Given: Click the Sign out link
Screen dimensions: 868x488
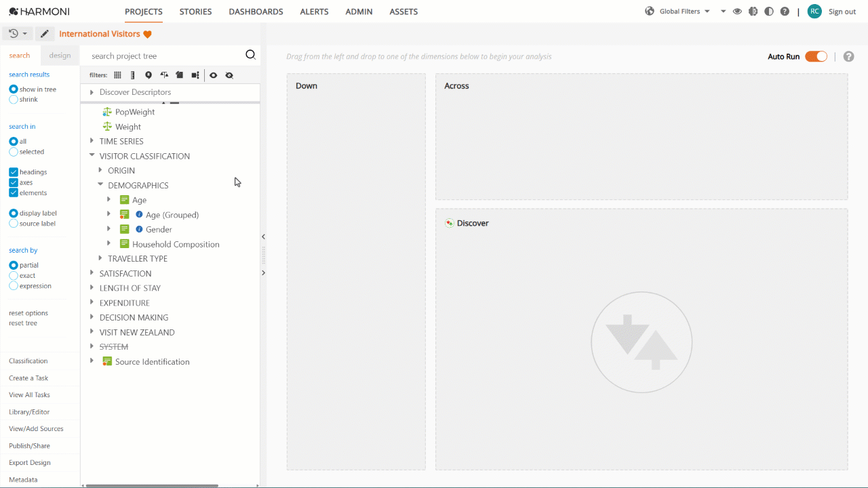Looking at the screenshot, I should pyautogui.click(x=842, y=12).
